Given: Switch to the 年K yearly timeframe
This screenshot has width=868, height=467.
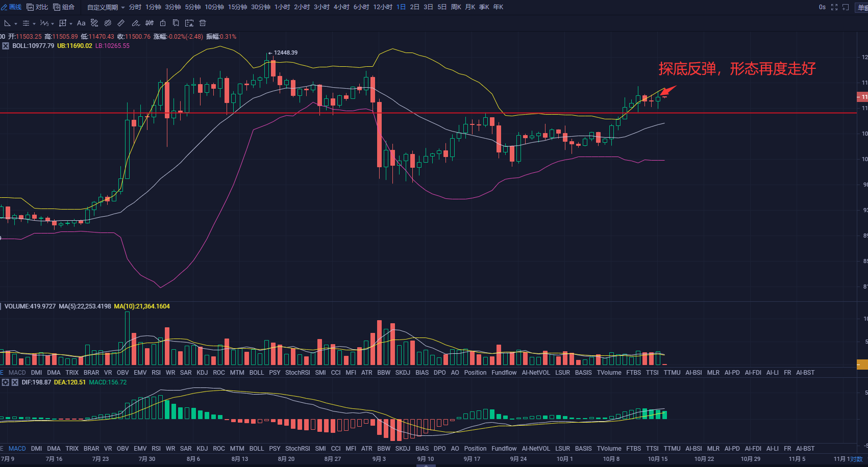Looking at the screenshot, I should tap(498, 7).
